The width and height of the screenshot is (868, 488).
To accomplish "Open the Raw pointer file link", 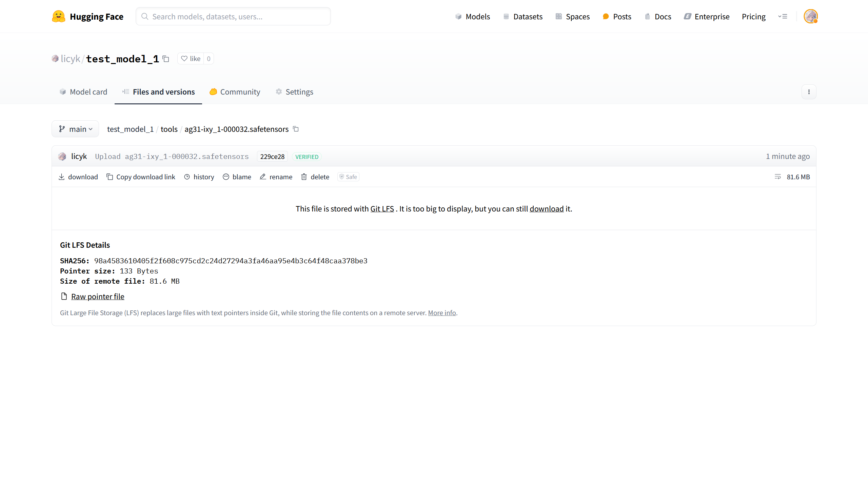I will pyautogui.click(x=98, y=297).
